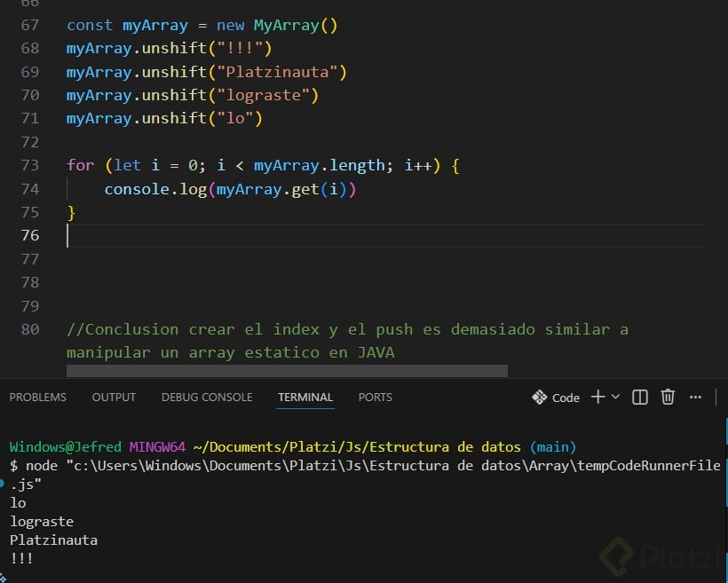Image resolution: width=728 pixels, height=583 pixels.
Task: Click the console.log call on line 74
Action: [x=154, y=189]
